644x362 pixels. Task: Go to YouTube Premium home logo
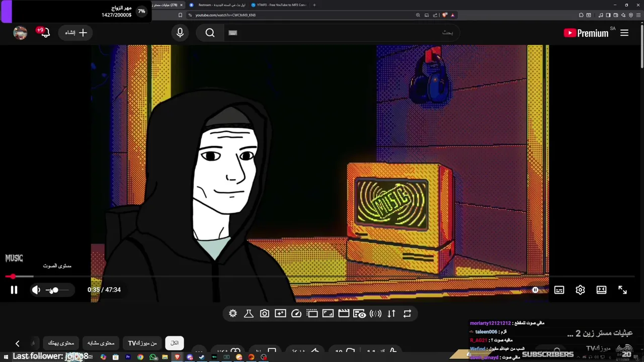tap(587, 33)
